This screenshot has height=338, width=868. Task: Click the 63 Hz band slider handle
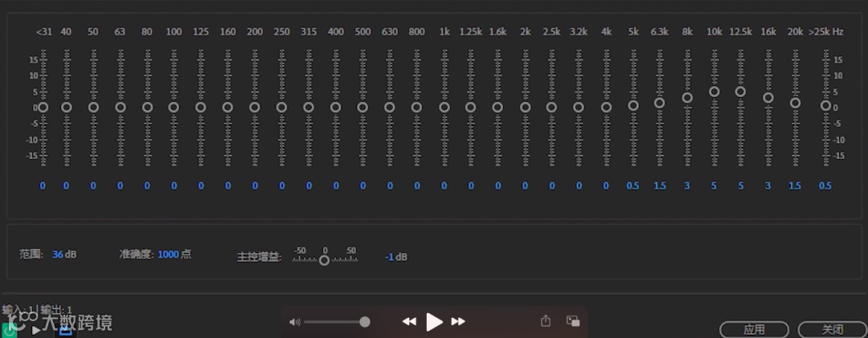pos(120,108)
